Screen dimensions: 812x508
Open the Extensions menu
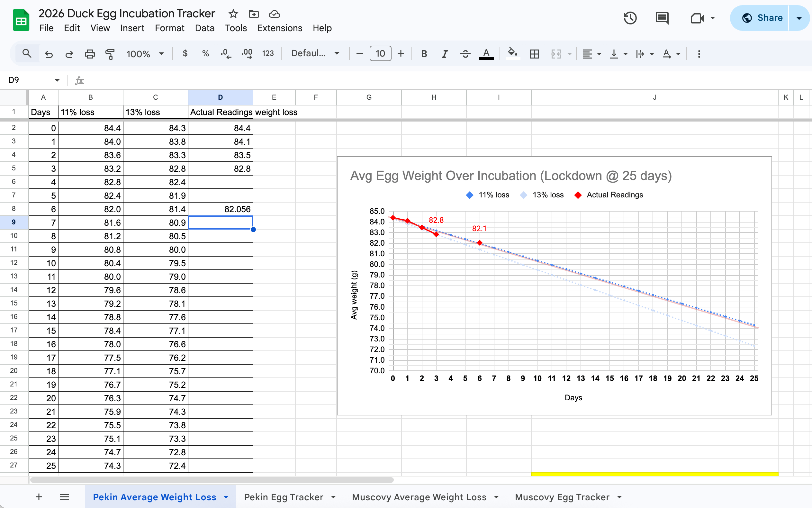point(279,28)
